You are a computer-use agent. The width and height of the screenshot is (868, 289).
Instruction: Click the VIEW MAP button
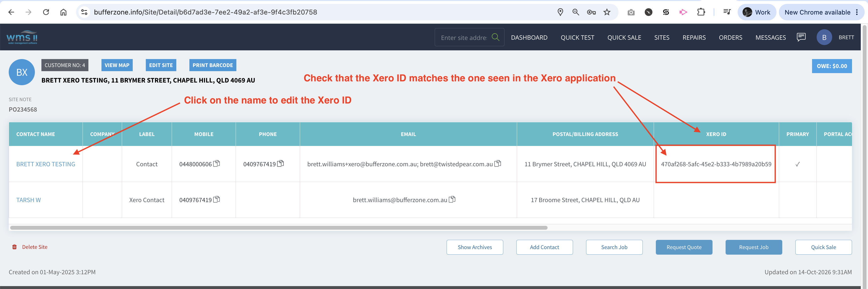click(117, 65)
